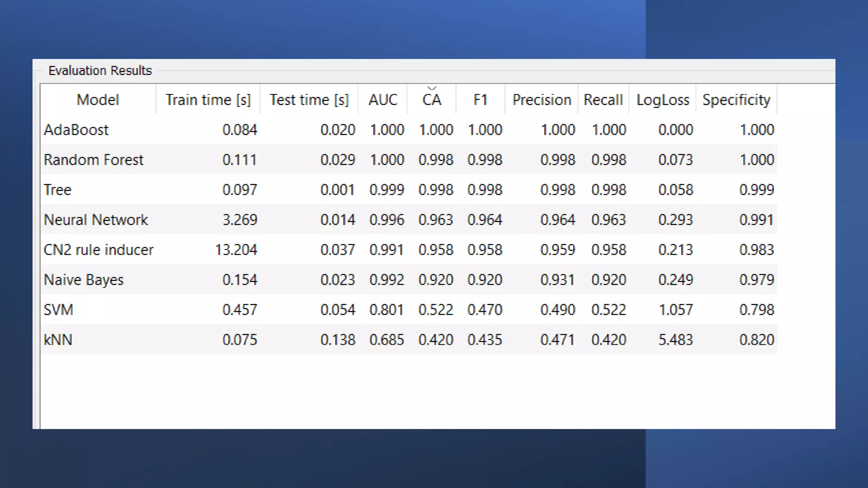868x488 pixels.
Task: Select the Naive Bayes row
Action: click(83, 280)
